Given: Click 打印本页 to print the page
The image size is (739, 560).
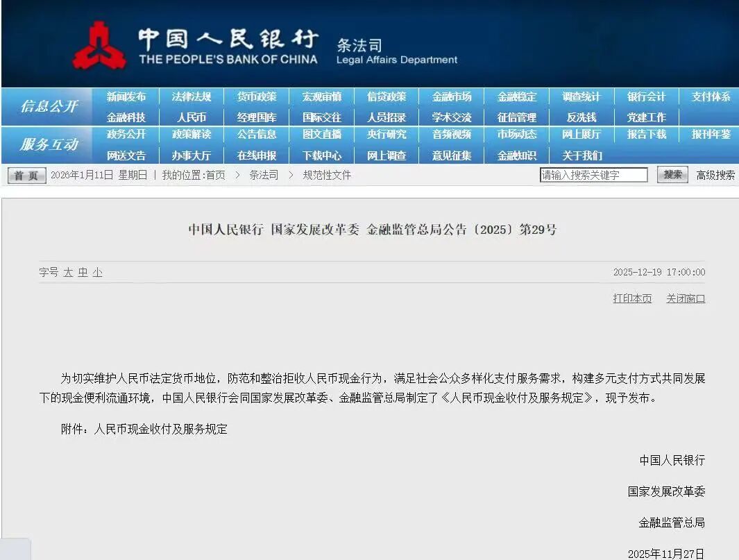Looking at the screenshot, I should point(631,298).
